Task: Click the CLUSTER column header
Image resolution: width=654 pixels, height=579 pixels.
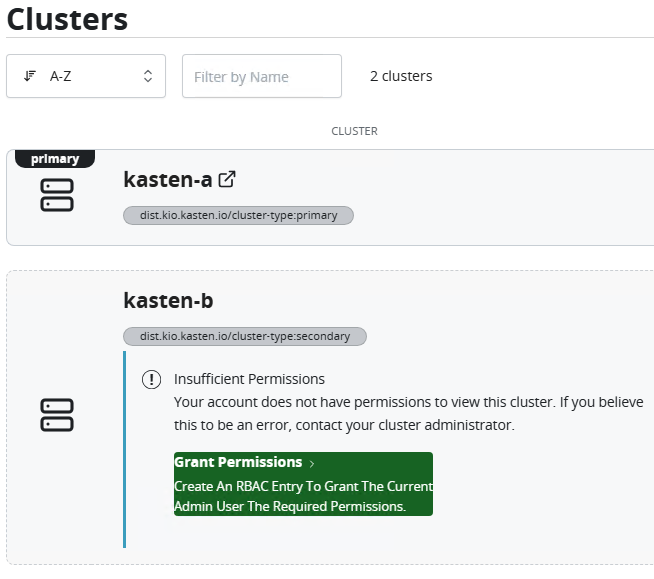Action: (354, 131)
